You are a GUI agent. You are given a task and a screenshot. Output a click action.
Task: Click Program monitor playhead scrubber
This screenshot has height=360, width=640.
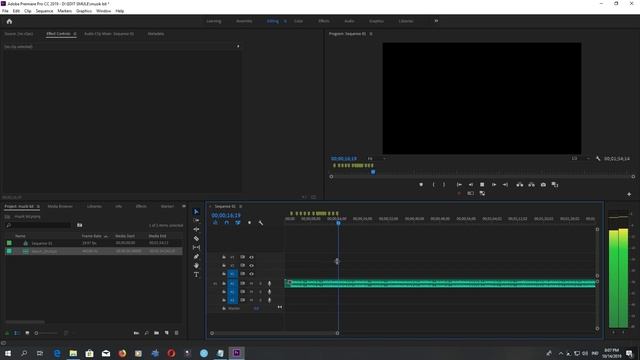373,172
